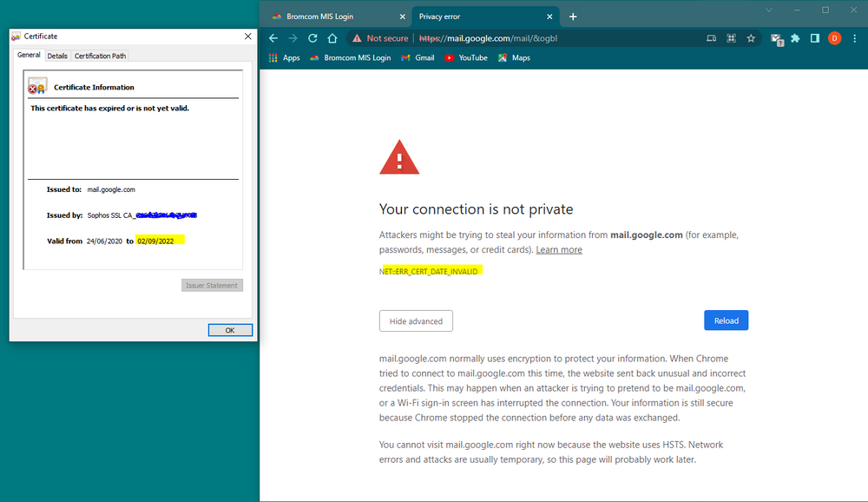
Task: Click the QR/screenshot grid icon in address bar
Action: 731,38
